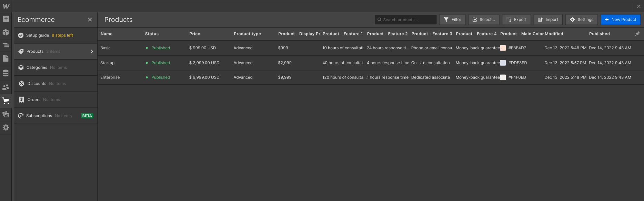This screenshot has width=644, height=201.
Task: Click the $ 9,999.00 USD price cell
Action: pyautogui.click(x=204, y=77)
